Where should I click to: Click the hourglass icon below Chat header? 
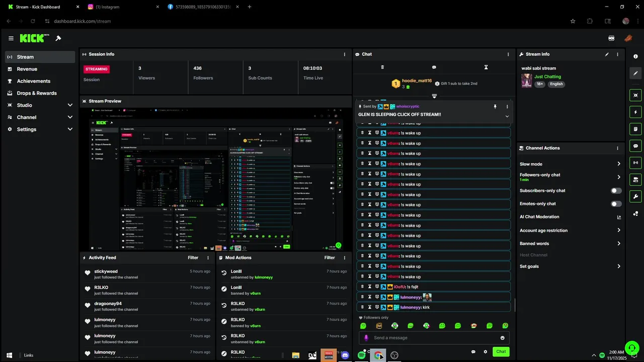coord(486,67)
